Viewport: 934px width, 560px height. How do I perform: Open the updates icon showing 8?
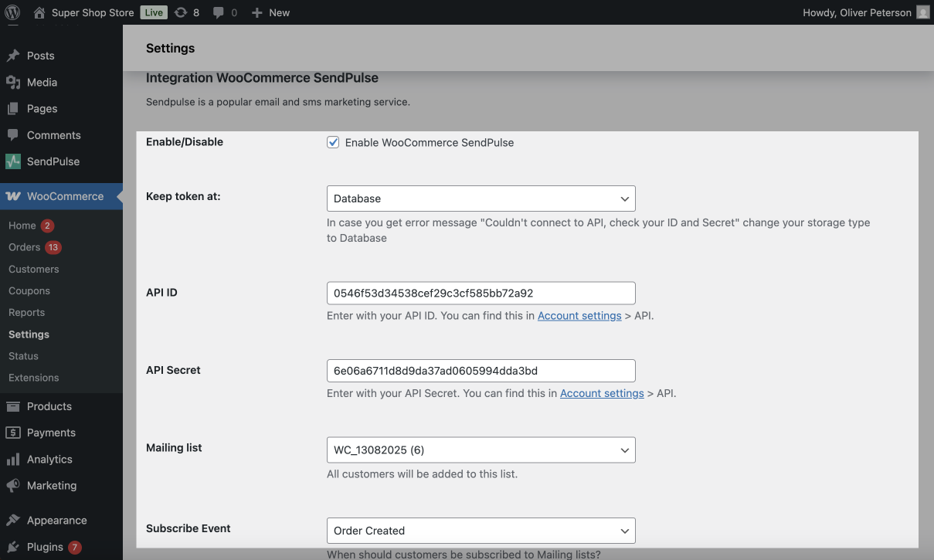181,12
